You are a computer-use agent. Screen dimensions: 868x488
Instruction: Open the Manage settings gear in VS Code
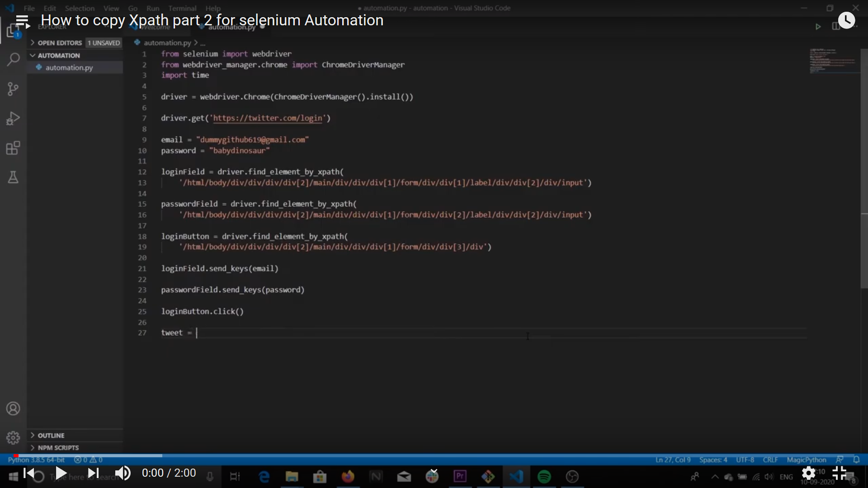tap(13, 437)
